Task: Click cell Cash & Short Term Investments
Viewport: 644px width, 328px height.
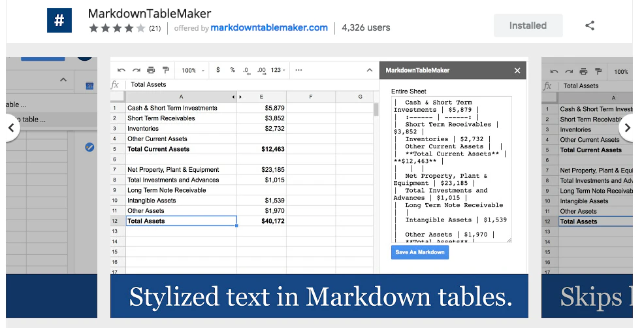Action: (181, 108)
